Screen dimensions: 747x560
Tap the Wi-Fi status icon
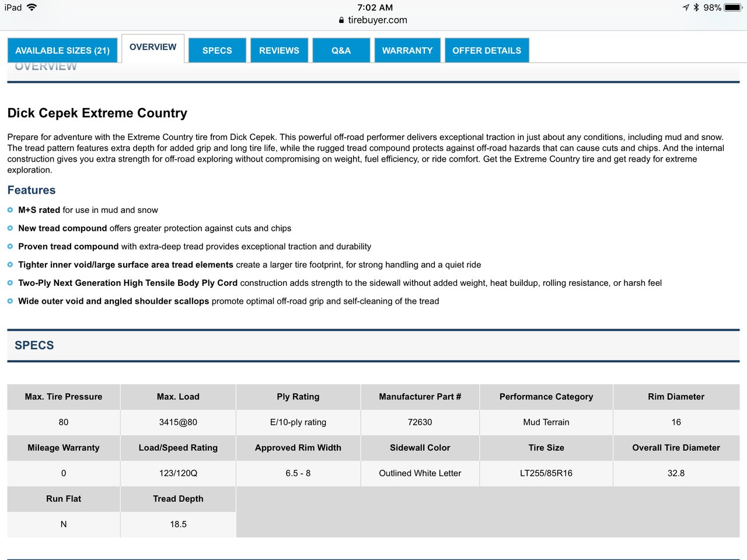32,7
